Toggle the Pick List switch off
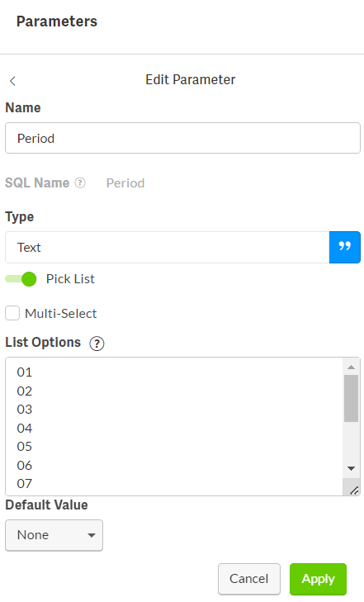Viewport: 364px width, 602px height. pyautogui.click(x=21, y=279)
